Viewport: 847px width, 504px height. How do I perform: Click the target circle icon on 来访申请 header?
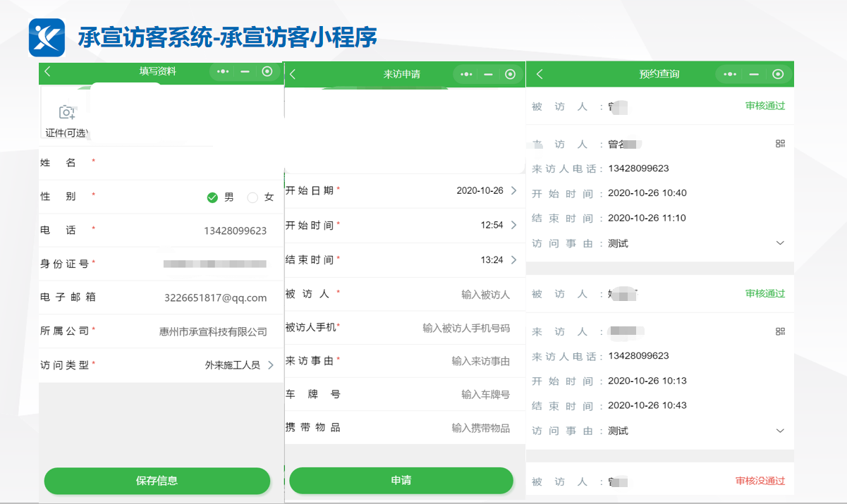(511, 74)
